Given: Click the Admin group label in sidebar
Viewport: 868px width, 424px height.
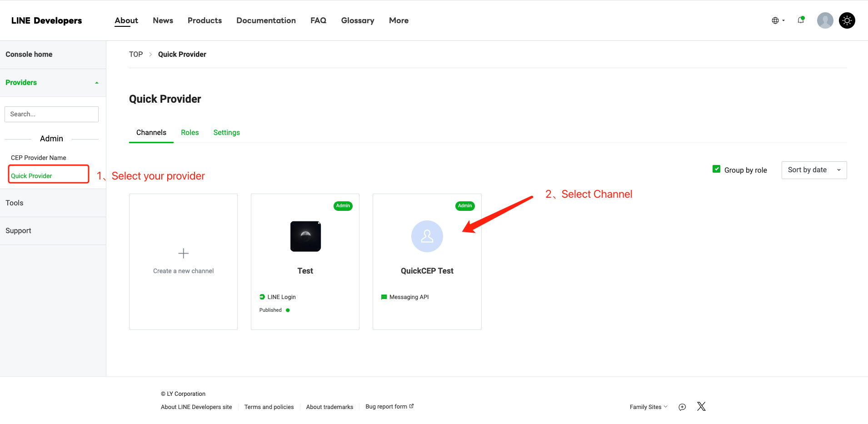Looking at the screenshot, I should pos(51,139).
